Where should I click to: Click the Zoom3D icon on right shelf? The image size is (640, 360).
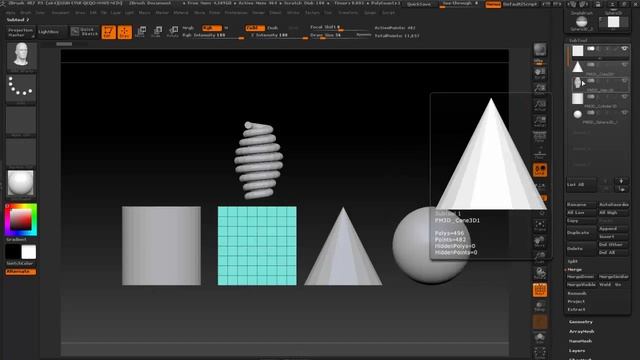click(540, 257)
